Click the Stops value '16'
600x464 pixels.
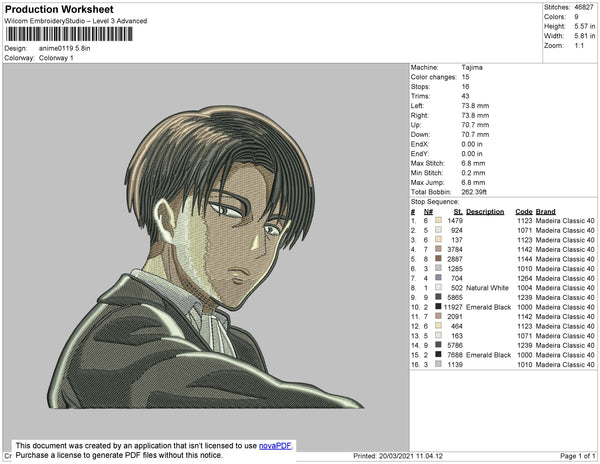click(x=465, y=86)
